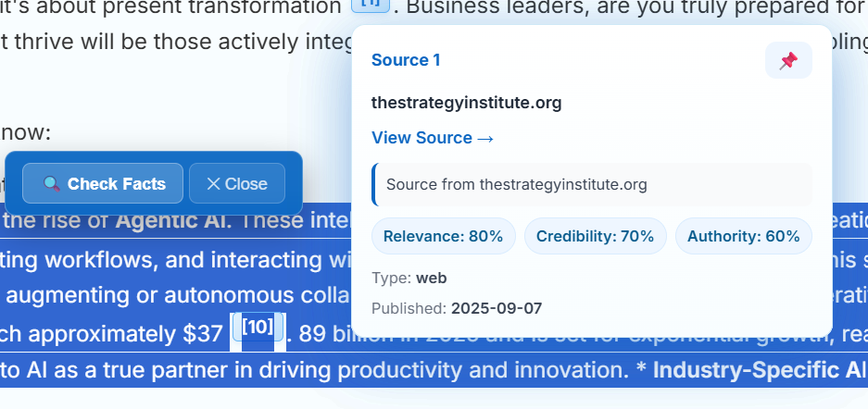Click the thestrategyinstitute.org domain title
The height and width of the screenshot is (409, 868).
[466, 103]
